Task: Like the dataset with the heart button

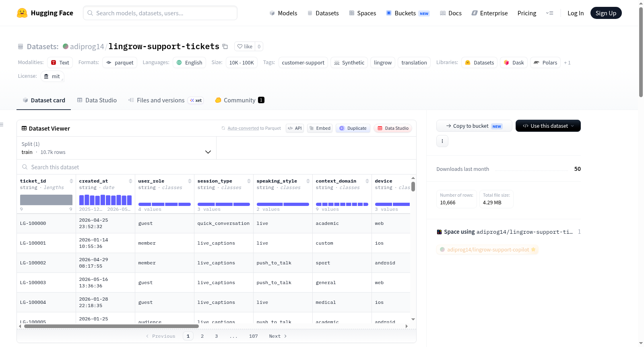Action: (x=245, y=46)
